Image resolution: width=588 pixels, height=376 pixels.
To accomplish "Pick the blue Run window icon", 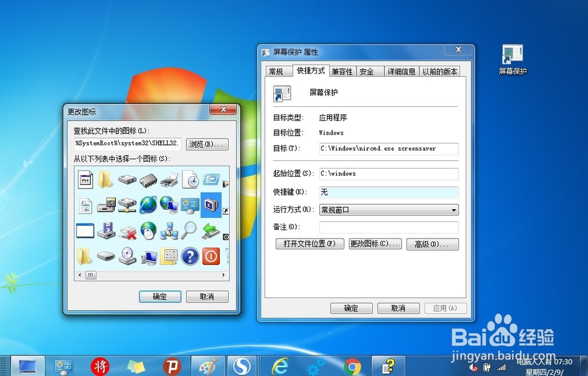I will click(211, 179).
